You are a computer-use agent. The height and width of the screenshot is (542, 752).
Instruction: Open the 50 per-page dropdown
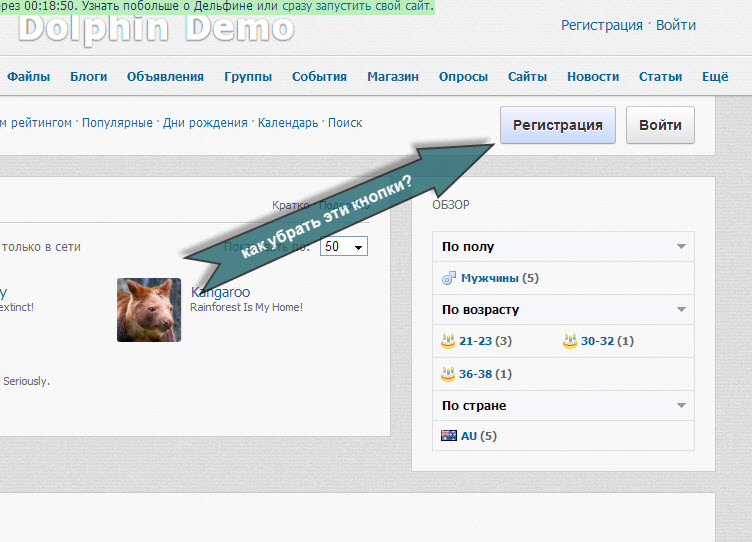tap(344, 246)
